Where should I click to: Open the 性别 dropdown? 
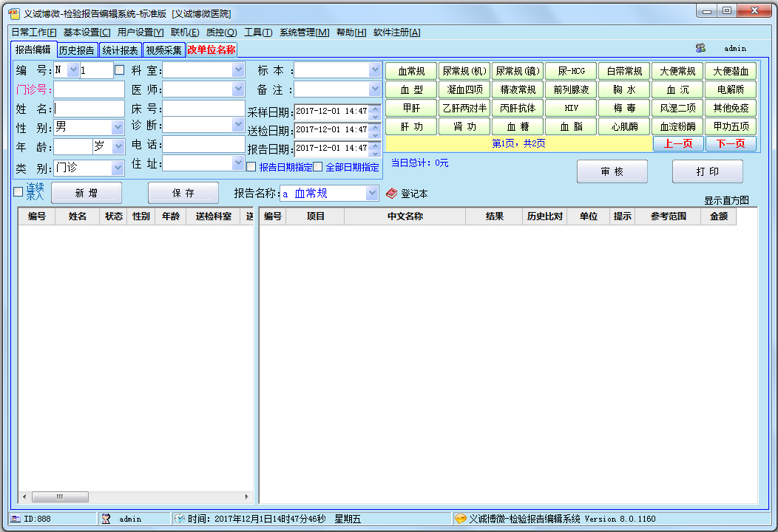118,127
